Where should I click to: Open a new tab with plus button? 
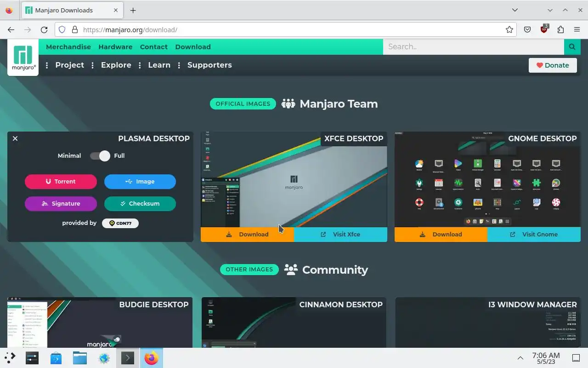coord(133,10)
